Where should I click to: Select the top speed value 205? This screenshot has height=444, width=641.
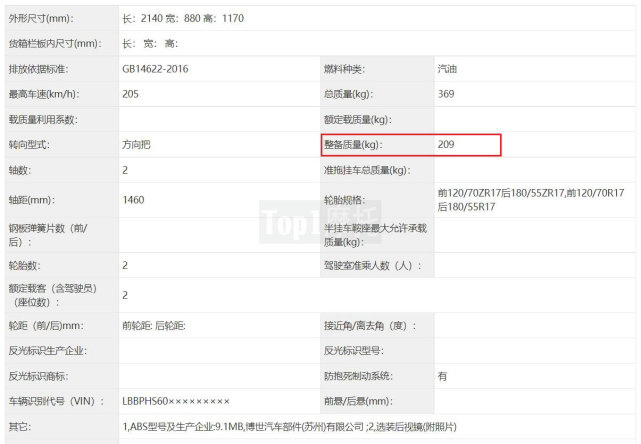pos(130,94)
